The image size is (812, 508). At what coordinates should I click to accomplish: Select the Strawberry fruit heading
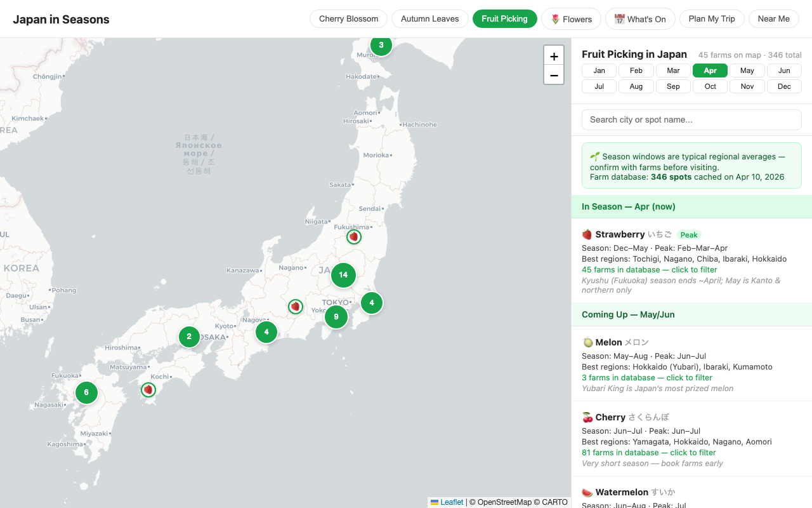(620, 234)
